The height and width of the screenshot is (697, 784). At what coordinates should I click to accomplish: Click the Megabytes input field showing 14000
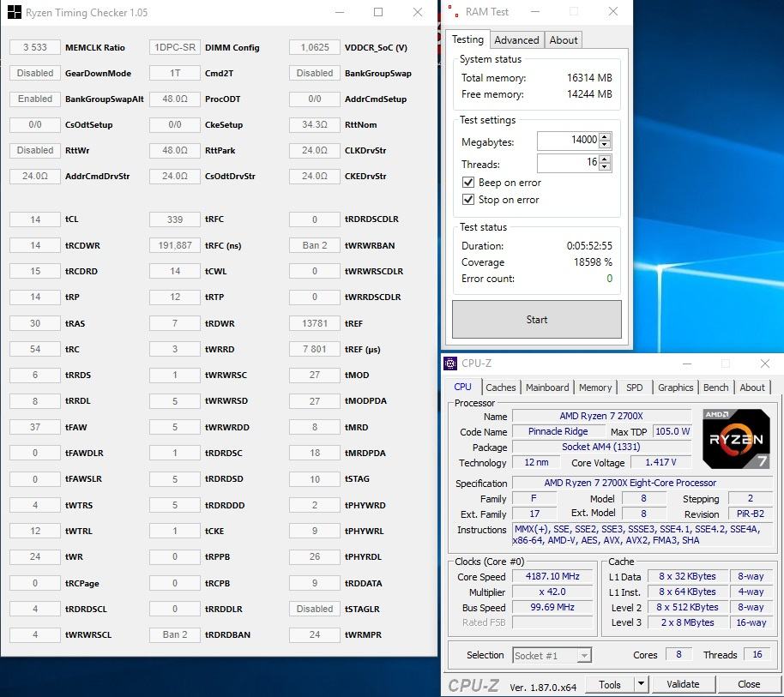pyautogui.click(x=568, y=140)
